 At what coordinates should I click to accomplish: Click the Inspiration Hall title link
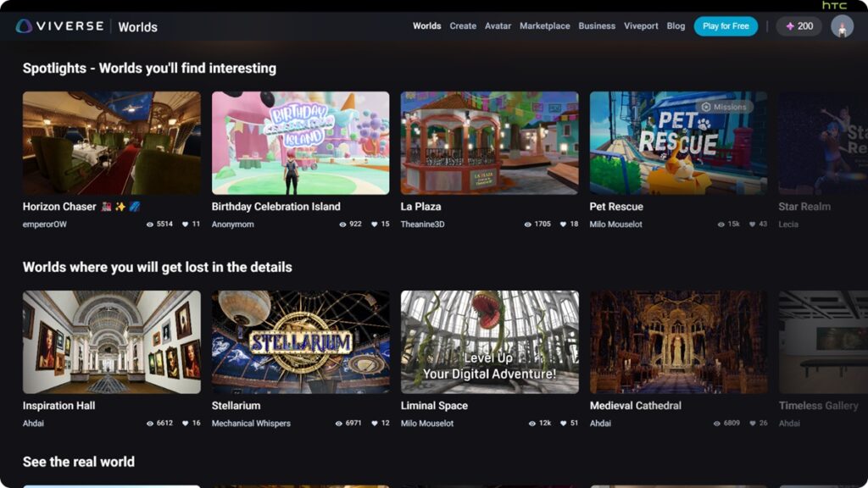tap(58, 406)
